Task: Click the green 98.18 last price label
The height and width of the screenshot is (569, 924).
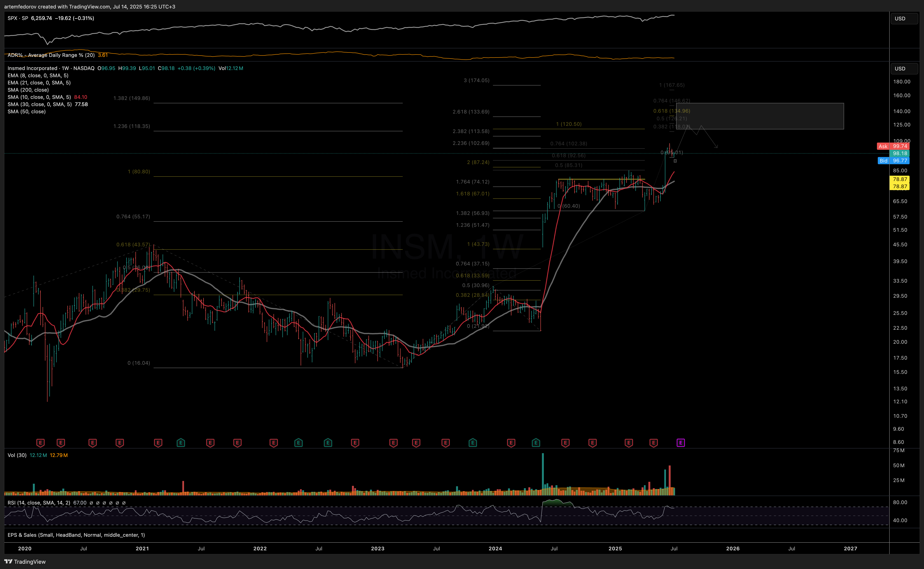Action: pos(900,153)
